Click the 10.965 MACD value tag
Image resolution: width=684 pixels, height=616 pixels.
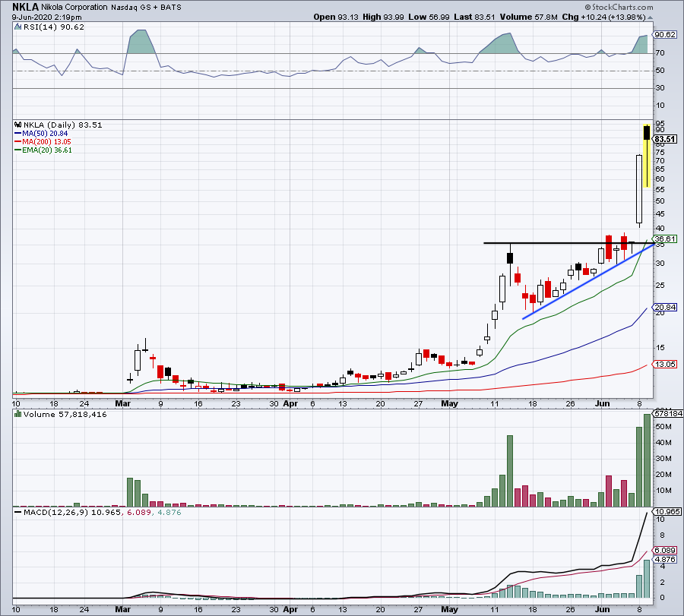667,511
